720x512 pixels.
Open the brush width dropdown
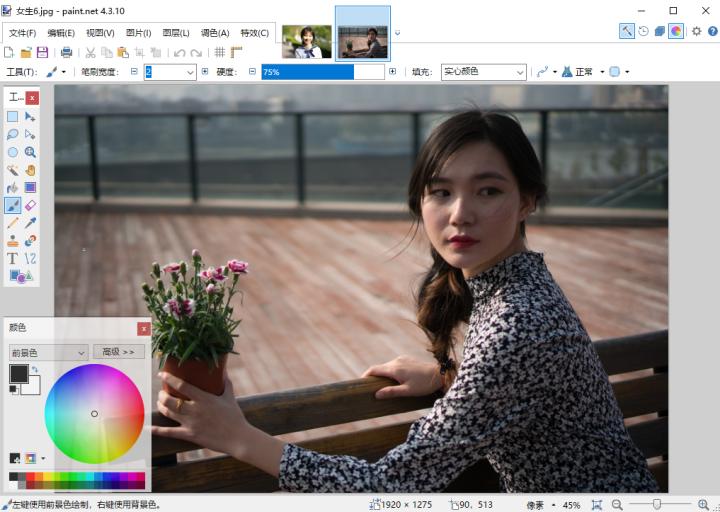(190, 72)
